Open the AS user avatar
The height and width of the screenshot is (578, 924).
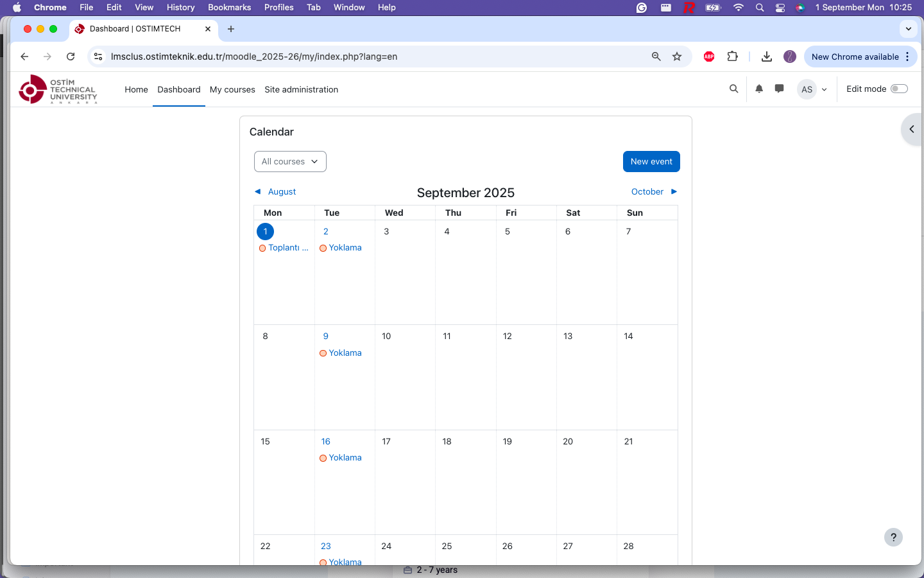point(807,89)
